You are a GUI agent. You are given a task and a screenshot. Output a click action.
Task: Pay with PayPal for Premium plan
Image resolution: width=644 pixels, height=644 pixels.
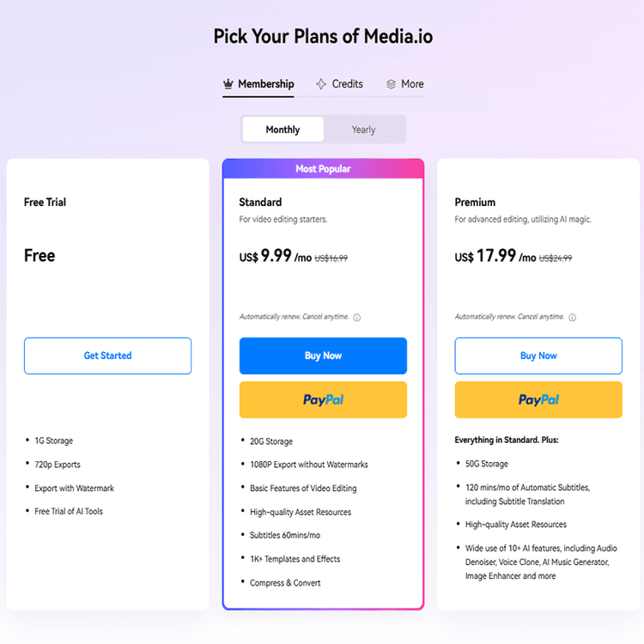point(538,399)
